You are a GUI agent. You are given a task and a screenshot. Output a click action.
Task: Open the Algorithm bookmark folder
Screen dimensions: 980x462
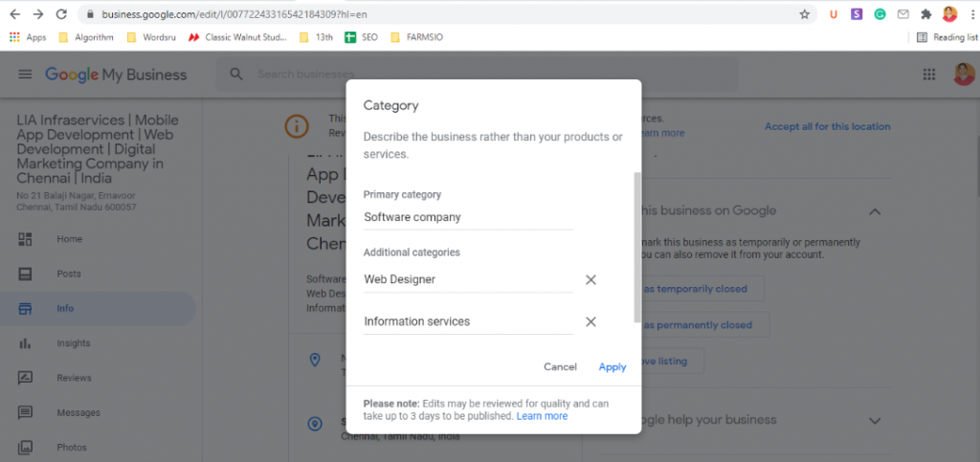click(85, 37)
